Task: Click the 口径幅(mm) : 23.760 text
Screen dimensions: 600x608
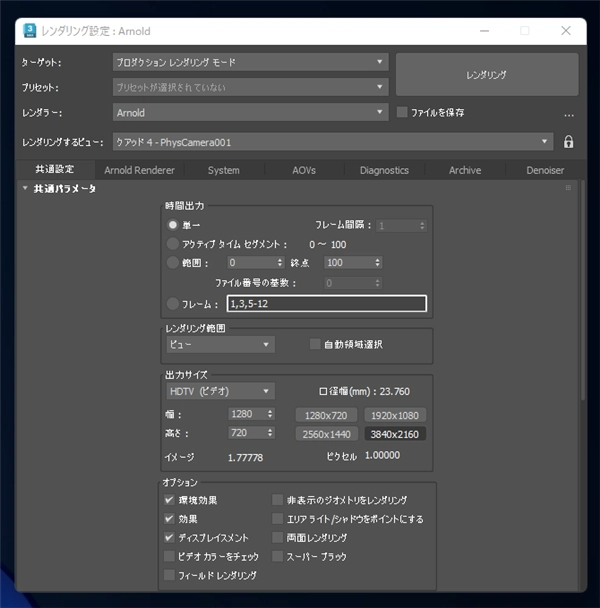Action: pos(364,391)
